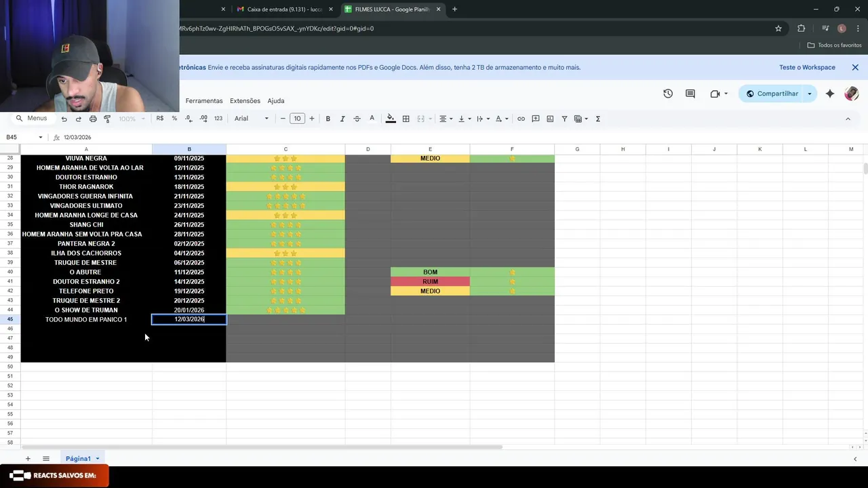Open more number formats (123)
The width and height of the screenshot is (868, 488).
(218, 119)
